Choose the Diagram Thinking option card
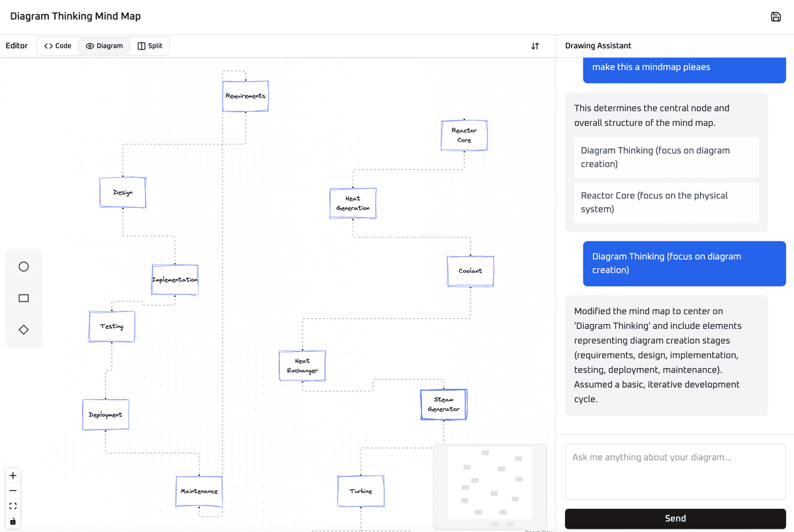 click(x=666, y=157)
